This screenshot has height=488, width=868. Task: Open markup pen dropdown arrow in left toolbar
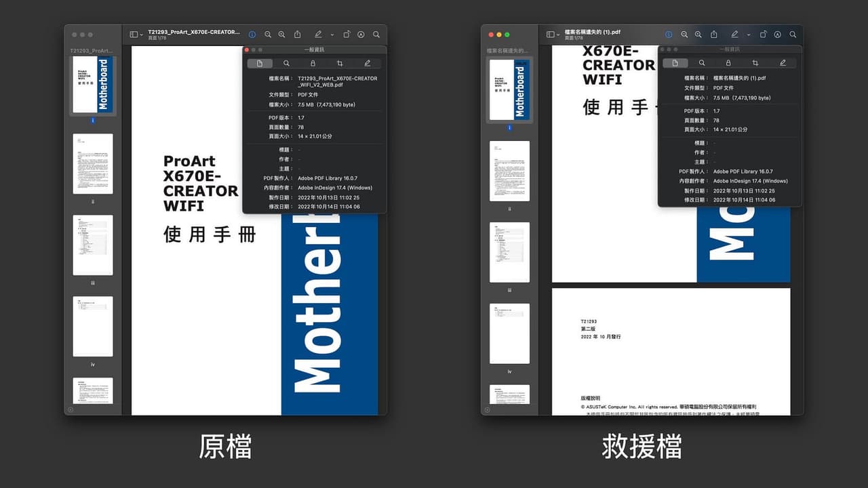[x=332, y=35]
